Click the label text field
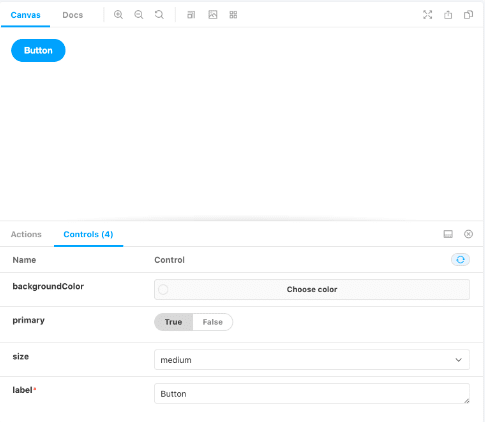The height and width of the screenshot is (422, 485). 312,394
